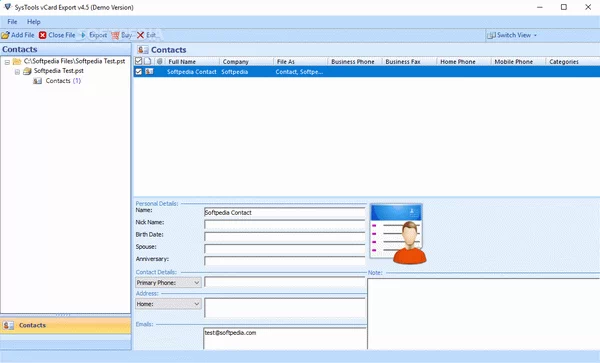
Task: Click the 'Softpedia' company cell
Action: 235,72
